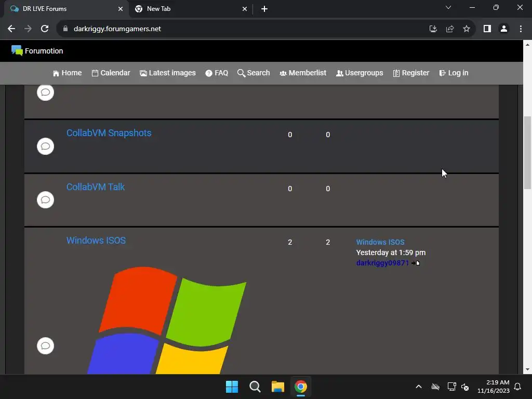Click scrollbar down arrow
Viewport: 532px width, 399px height.
(x=527, y=370)
